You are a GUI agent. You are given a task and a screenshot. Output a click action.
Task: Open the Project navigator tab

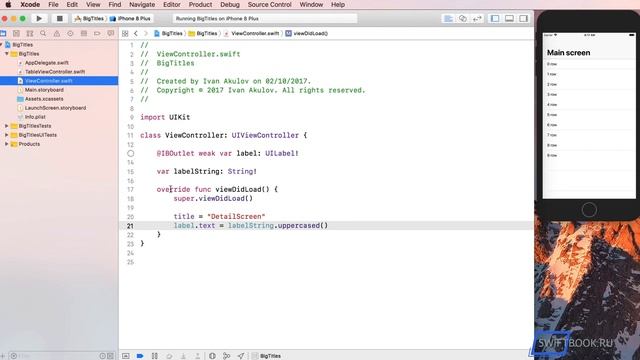3,33
